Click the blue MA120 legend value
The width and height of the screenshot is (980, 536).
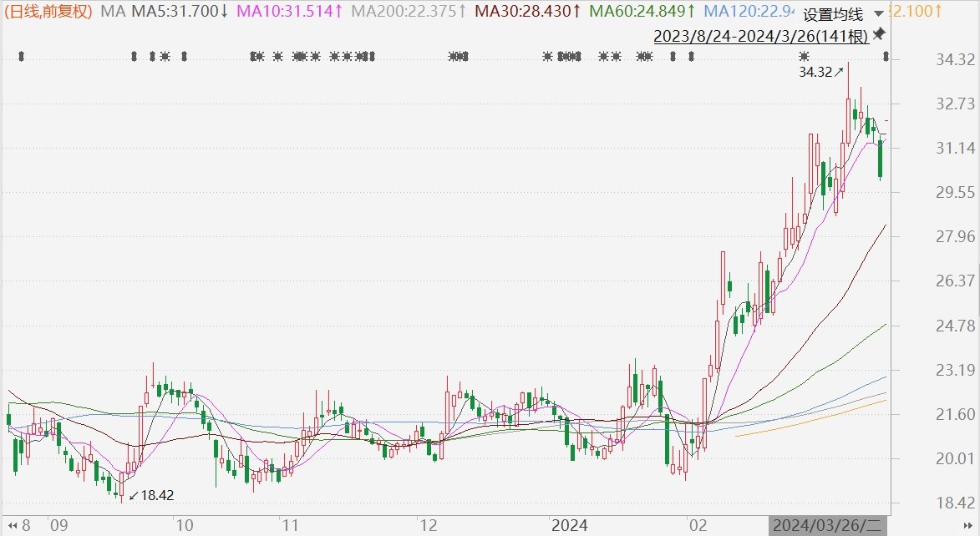pyautogui.click(x=750, y=11)
